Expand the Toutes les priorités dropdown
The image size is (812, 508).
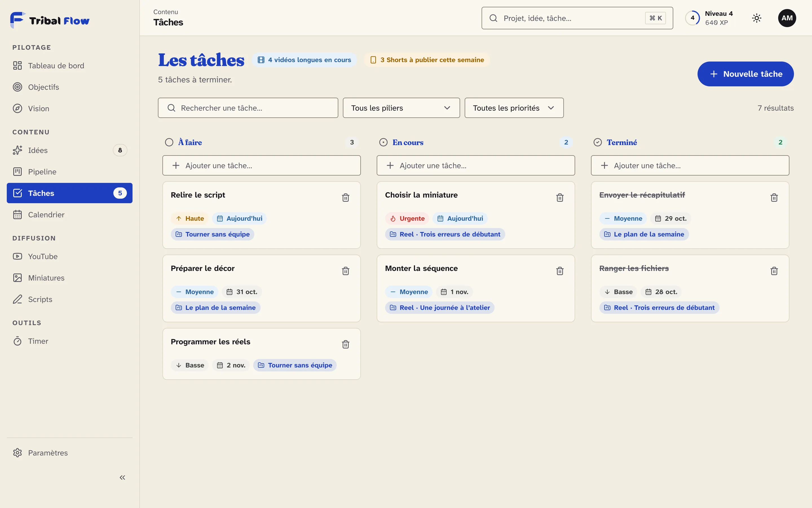[x=514, y=108]
